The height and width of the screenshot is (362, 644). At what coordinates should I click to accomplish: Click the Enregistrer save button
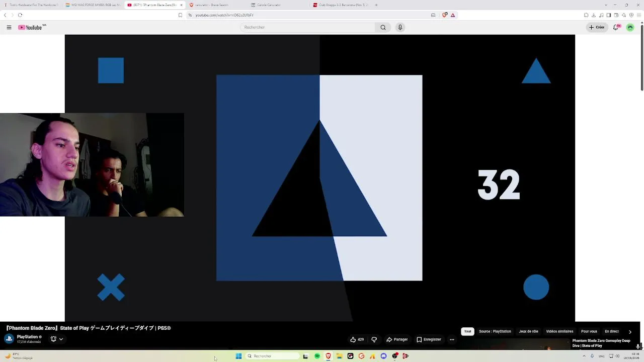(429, 339)
